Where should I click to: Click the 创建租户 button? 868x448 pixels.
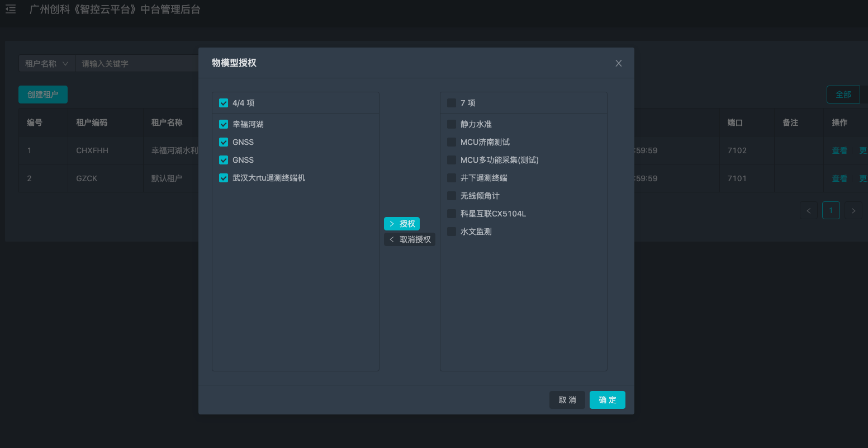[x=42, y=94]
